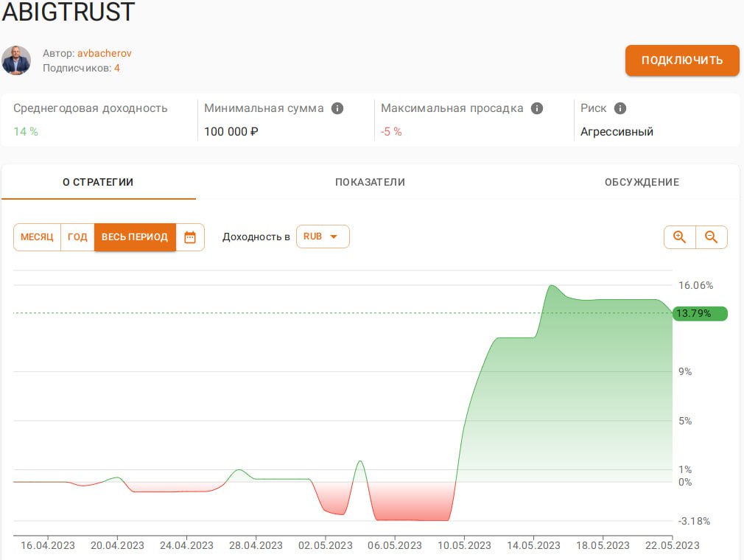Open the RUB currency dropdown

tap(323, 237)
